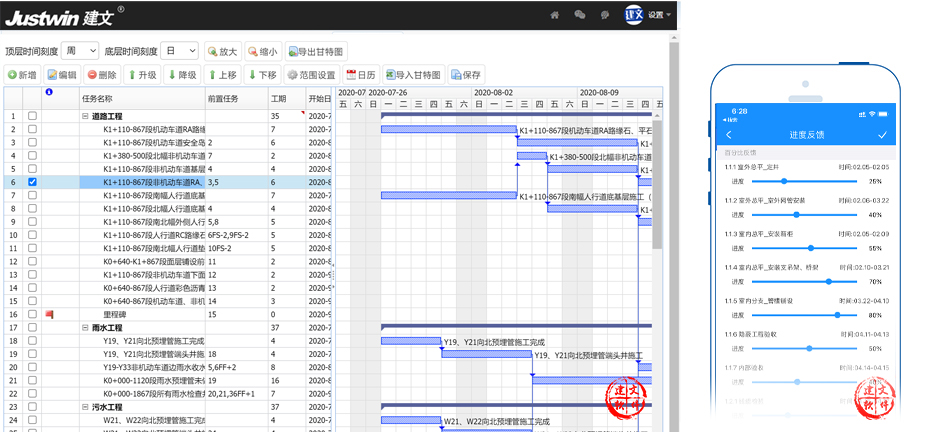The width and height of the screenshot is (928, 432).
Task: Click the 新增 add task button
Action: pyautogui.click(x=22, y=75)
